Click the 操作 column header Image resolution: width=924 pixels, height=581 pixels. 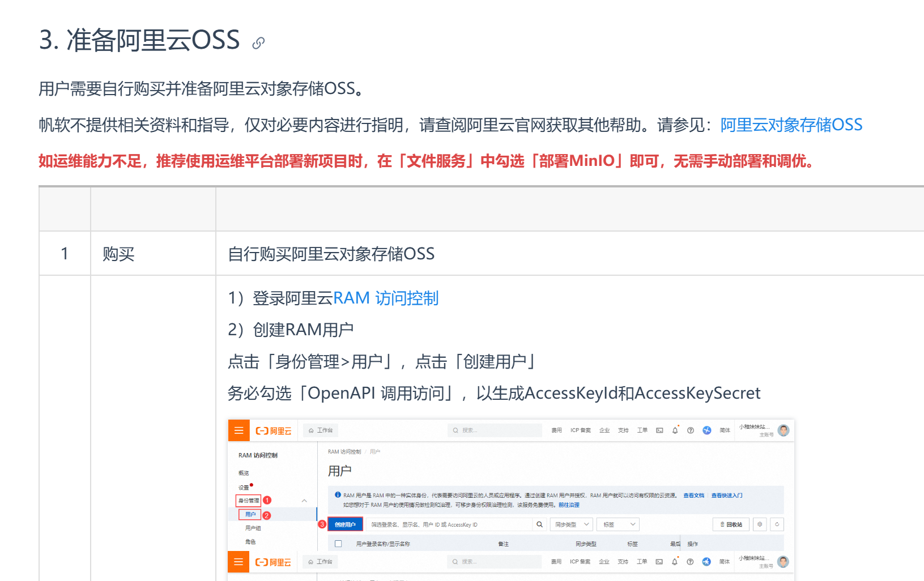[x=692, y=544]
